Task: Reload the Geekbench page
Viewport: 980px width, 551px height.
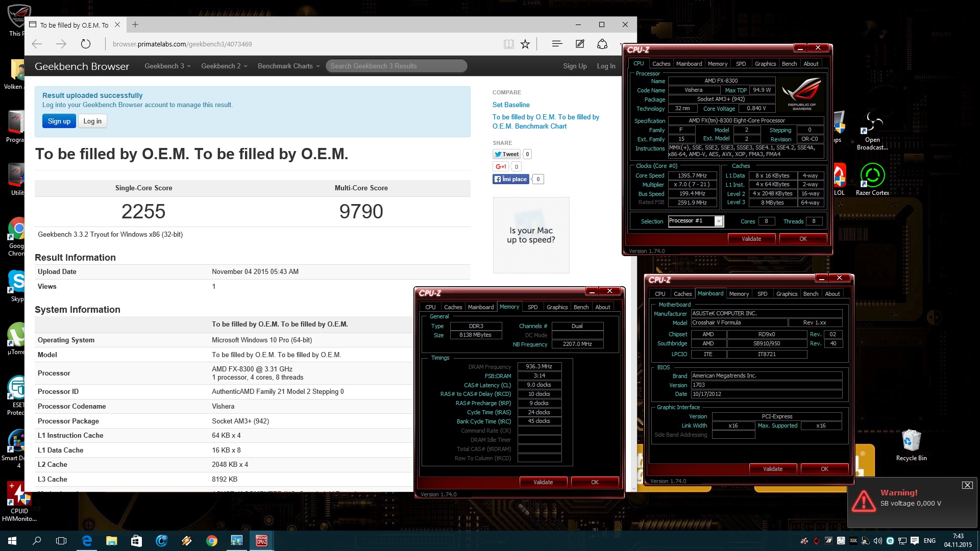Action: pos(86,44)
